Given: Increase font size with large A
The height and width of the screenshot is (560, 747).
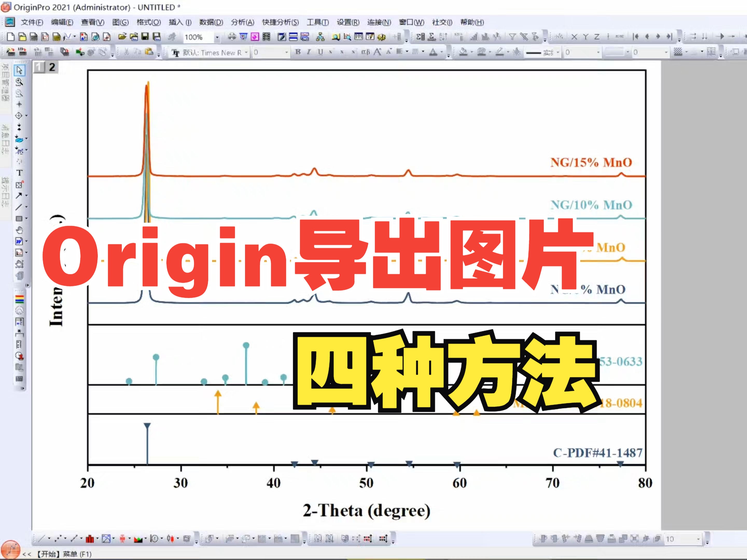Looking at the screenshot, I should [x=377, y=52].
